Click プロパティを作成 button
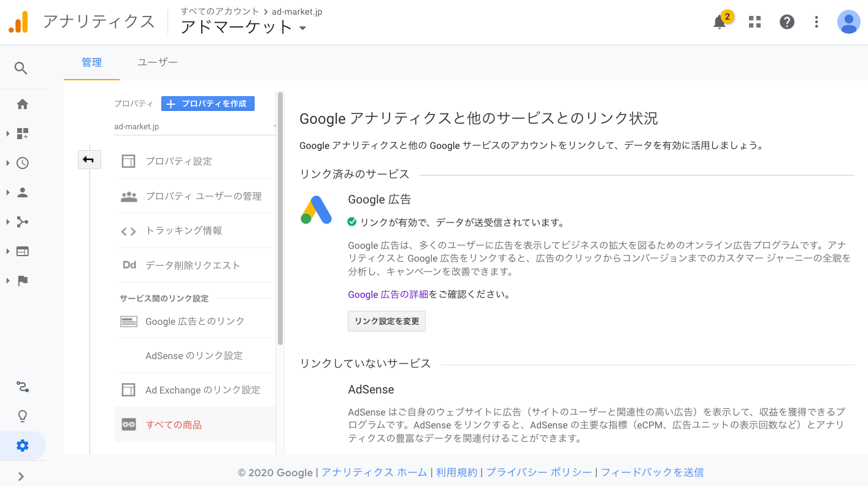868x486 pixels. [208, 104]
